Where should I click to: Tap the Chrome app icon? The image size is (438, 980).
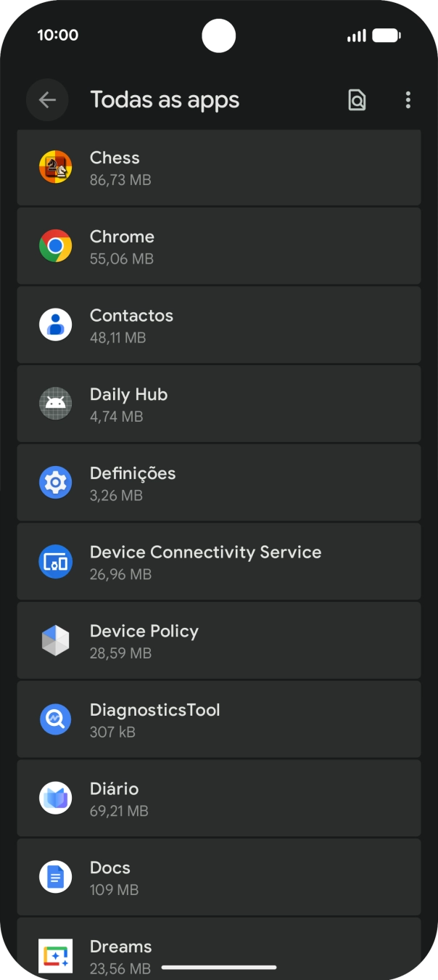tap(55, 246)
